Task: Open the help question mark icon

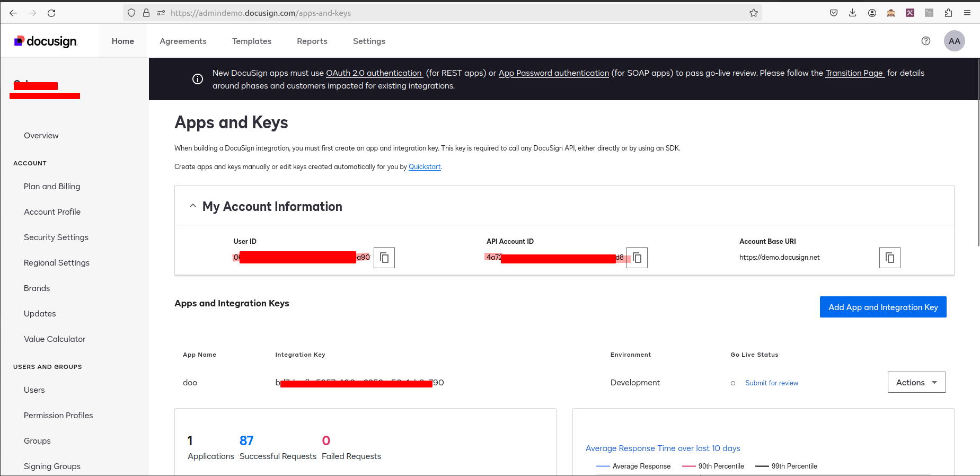Action: [x=926, y=41]
